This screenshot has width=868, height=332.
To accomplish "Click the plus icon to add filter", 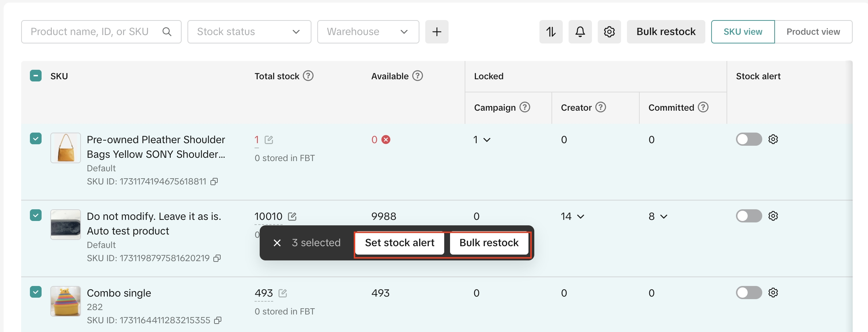I will click(x=437, y=32).
